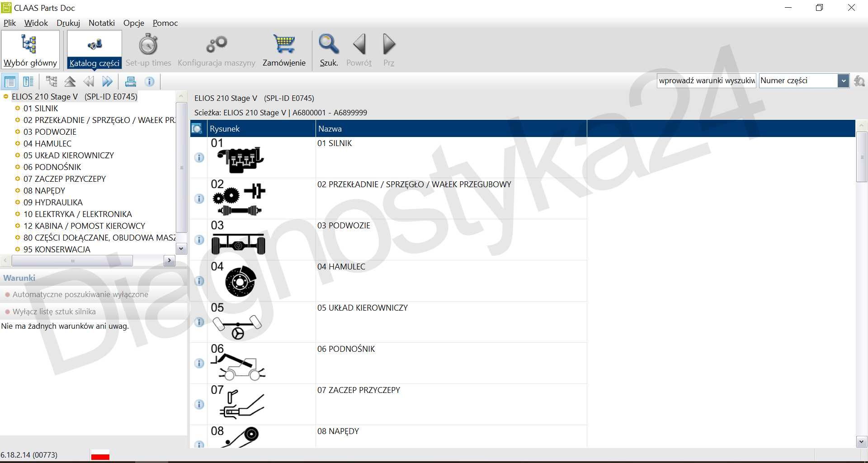
Task: Expand 10 ELEKTRYKA / ELEKTRONIKA tree node
Action: (x=18, y=214)
